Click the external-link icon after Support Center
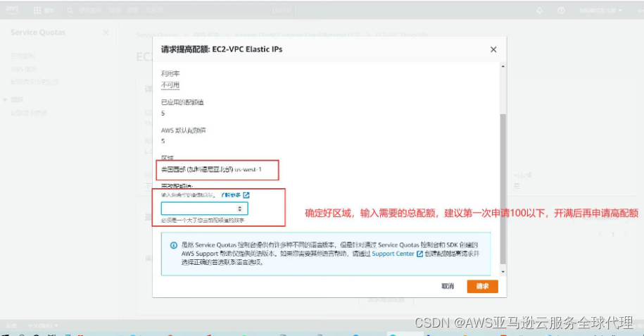Viewport: 644px width, 336px height. tap(419, 254)
